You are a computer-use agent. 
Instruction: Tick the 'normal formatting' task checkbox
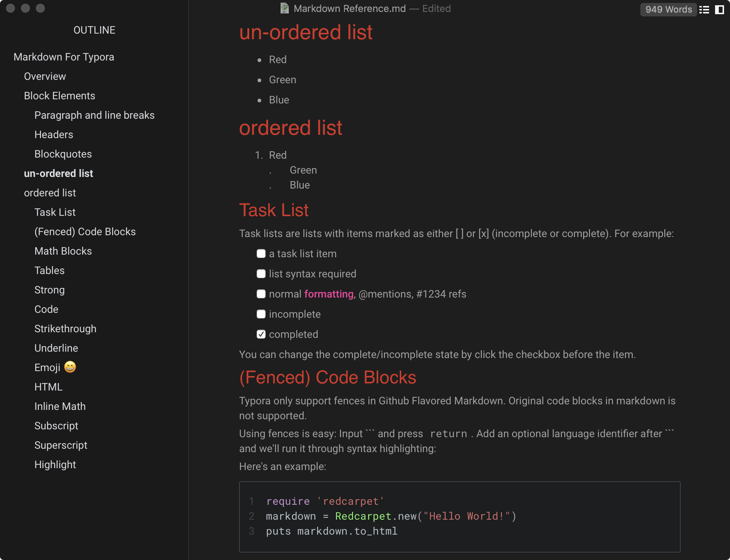click(261, 294)
